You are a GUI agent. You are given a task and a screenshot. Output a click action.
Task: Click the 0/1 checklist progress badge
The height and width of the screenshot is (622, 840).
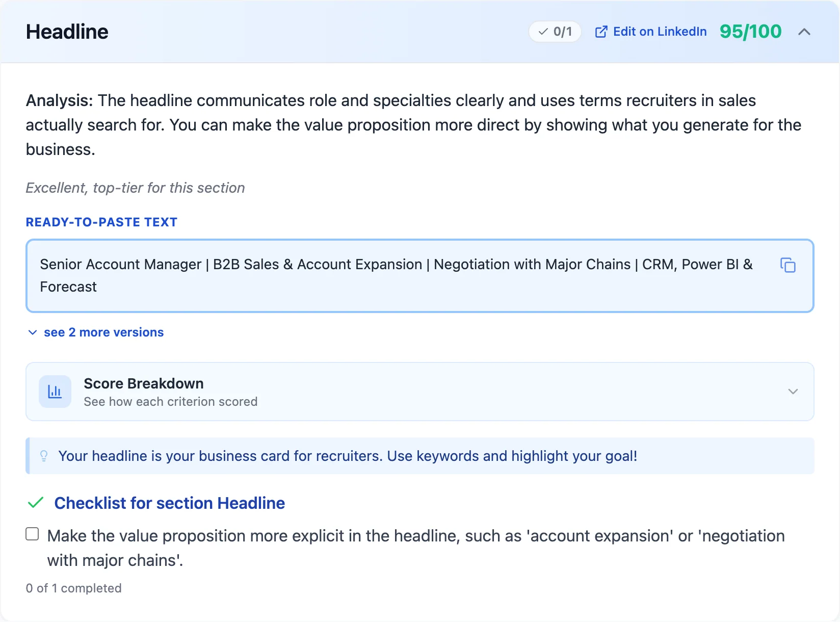[555, 32]
